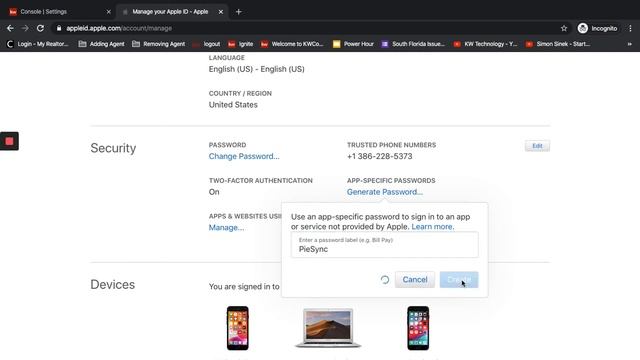
Task: Close the Manage your Apple ID tab
Action: click(x=221, y=12)
